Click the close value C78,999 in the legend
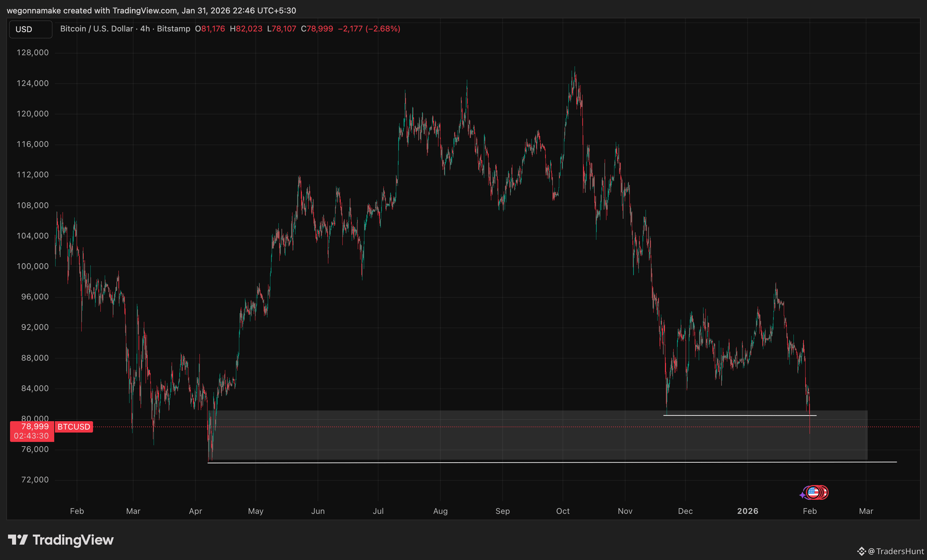Viewport: 927px width, 560px height. point(317,28)
